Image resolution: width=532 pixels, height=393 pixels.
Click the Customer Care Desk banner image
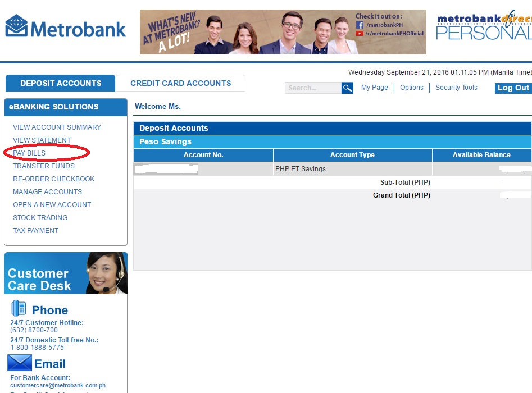coord(66,273)
